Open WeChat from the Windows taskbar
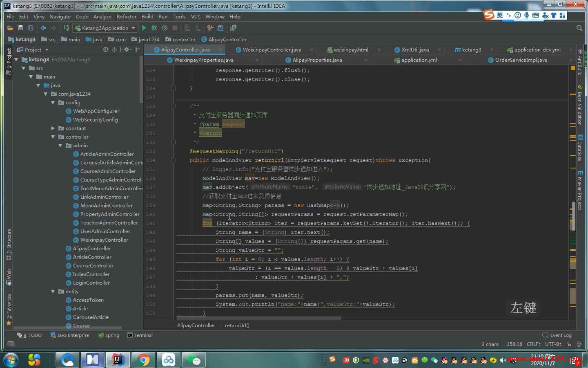 (x=194, y=360)
